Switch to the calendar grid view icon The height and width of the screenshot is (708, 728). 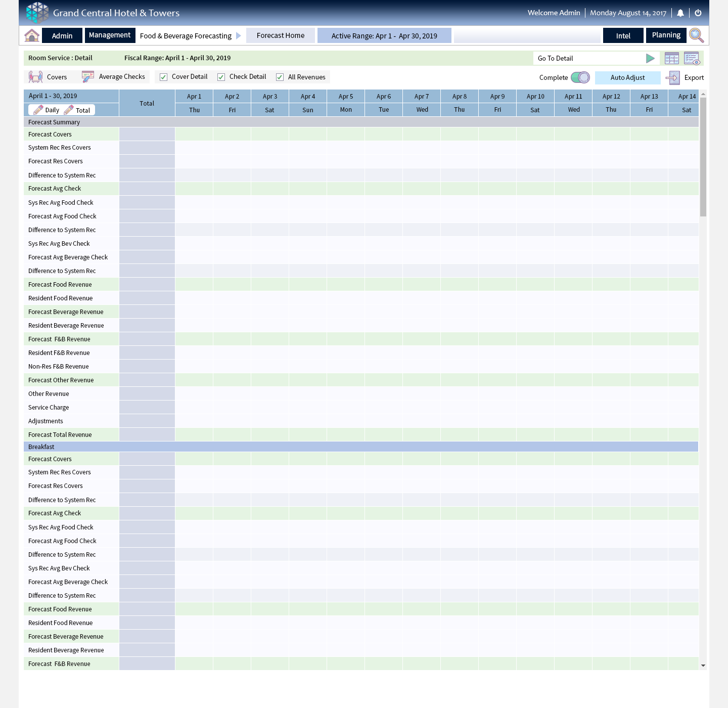(x=672, y=58)
